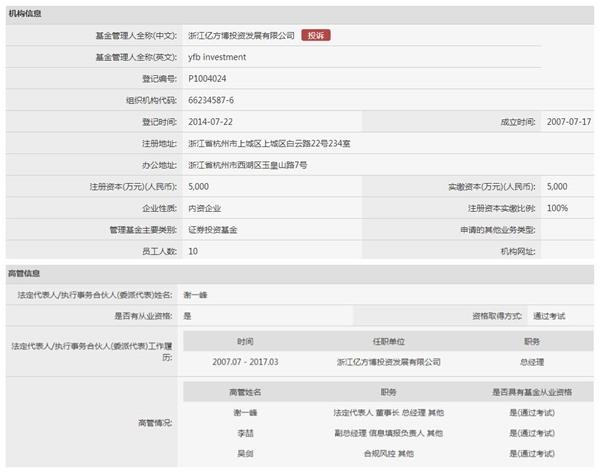Click the 高管姓名 column header
Screen dimensions: 600x473
click(245, 391)
